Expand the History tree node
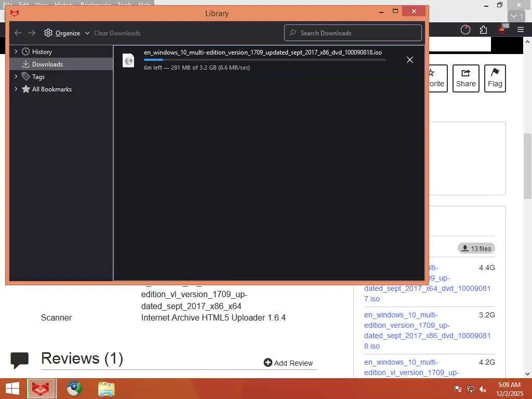Viewport: 532px width, 399px height. (16, 51)
